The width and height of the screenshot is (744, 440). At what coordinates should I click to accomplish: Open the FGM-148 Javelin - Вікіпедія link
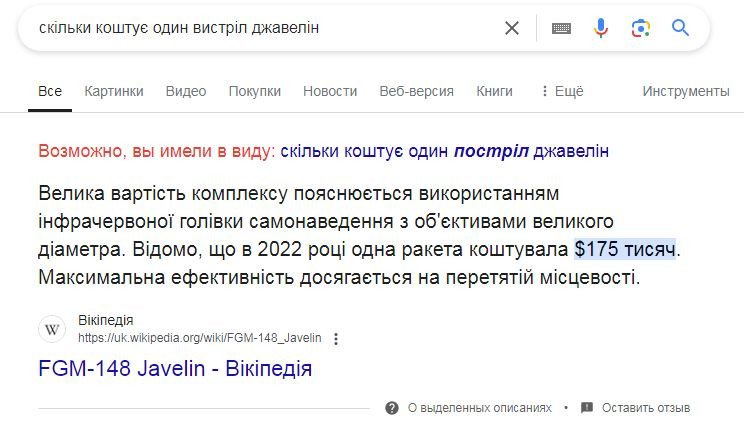click(x=175, y=368)
